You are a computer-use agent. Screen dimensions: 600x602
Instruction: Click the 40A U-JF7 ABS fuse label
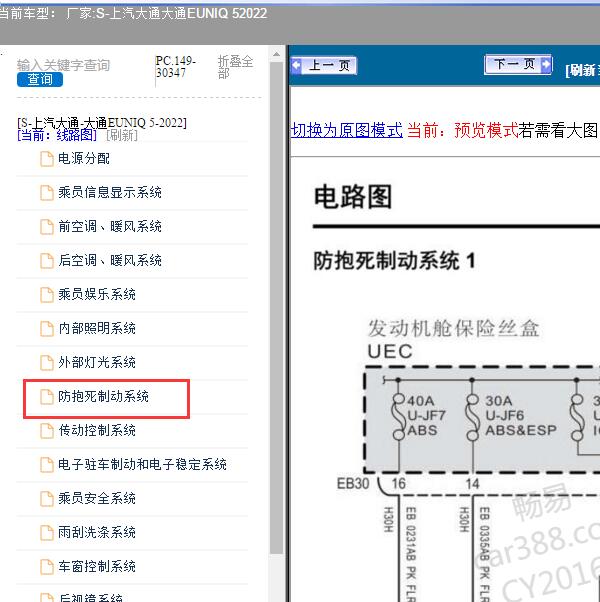click(x=426, y=415)
